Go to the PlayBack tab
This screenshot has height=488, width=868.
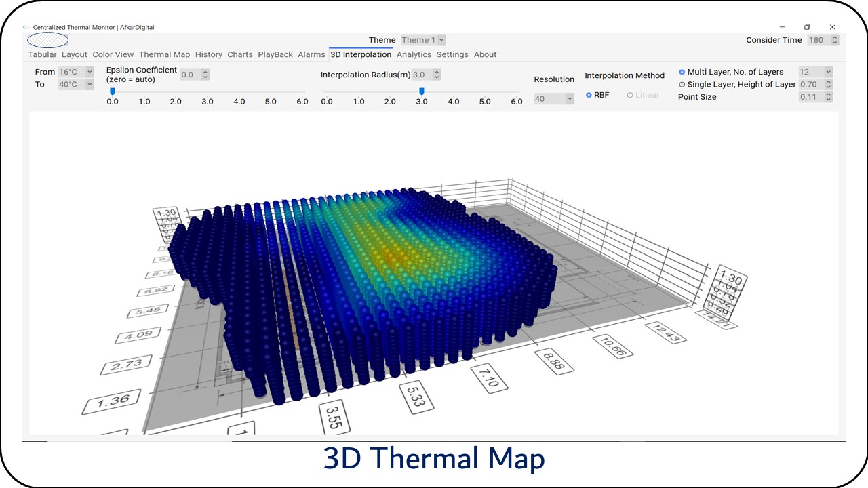(x=275, y=54)
